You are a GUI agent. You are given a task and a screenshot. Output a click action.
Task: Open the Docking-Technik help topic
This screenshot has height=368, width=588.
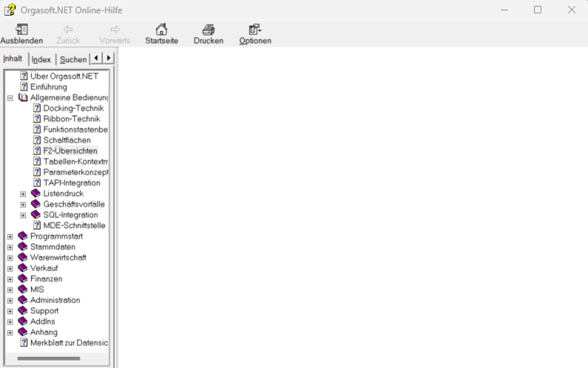[72, 109]
